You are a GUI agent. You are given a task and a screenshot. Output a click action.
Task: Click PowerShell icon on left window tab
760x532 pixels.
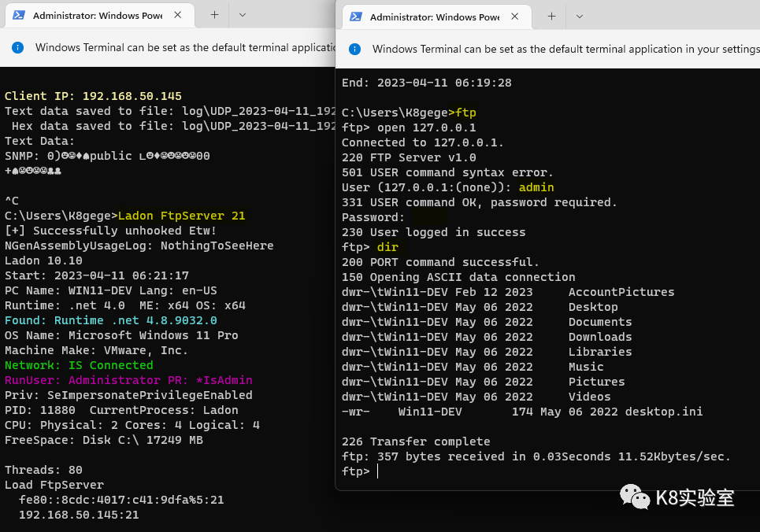(19, 15)
